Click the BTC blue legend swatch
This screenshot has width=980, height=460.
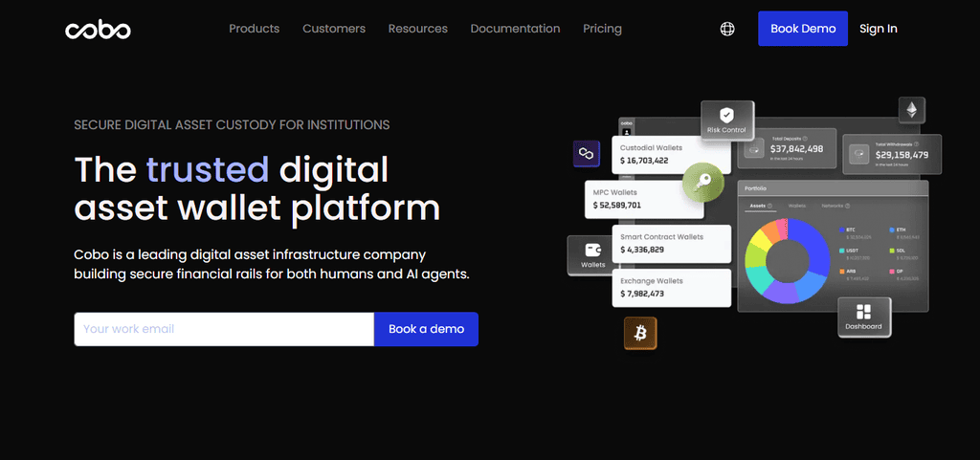tap(842, 230)
